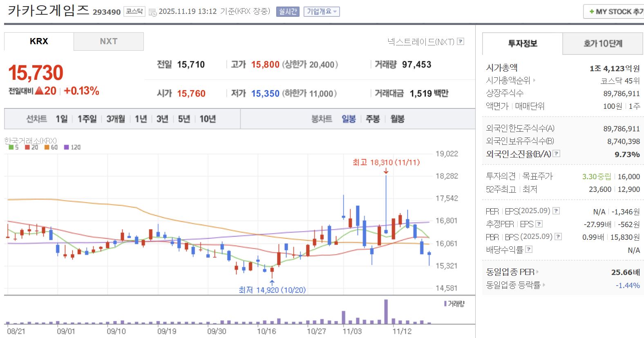Viewport: 644px width, 338px height.
Task: Open the 시가총액순위 link
Action: (x=508, y=81)
